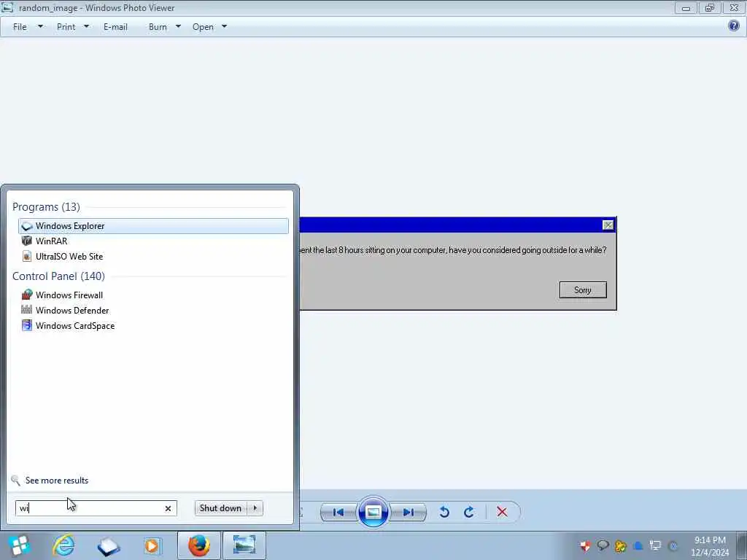Go to next image in Photo Viewer
This screenshot has width=747, height=560.
point(409,513)
